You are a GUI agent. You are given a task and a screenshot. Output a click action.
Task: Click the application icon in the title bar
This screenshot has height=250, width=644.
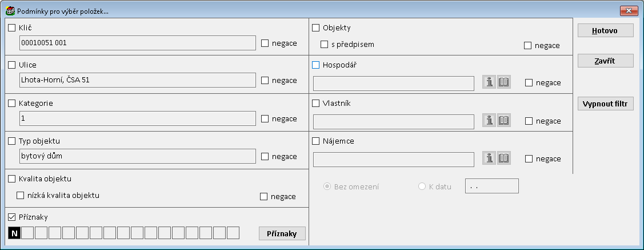coord(10,11)
